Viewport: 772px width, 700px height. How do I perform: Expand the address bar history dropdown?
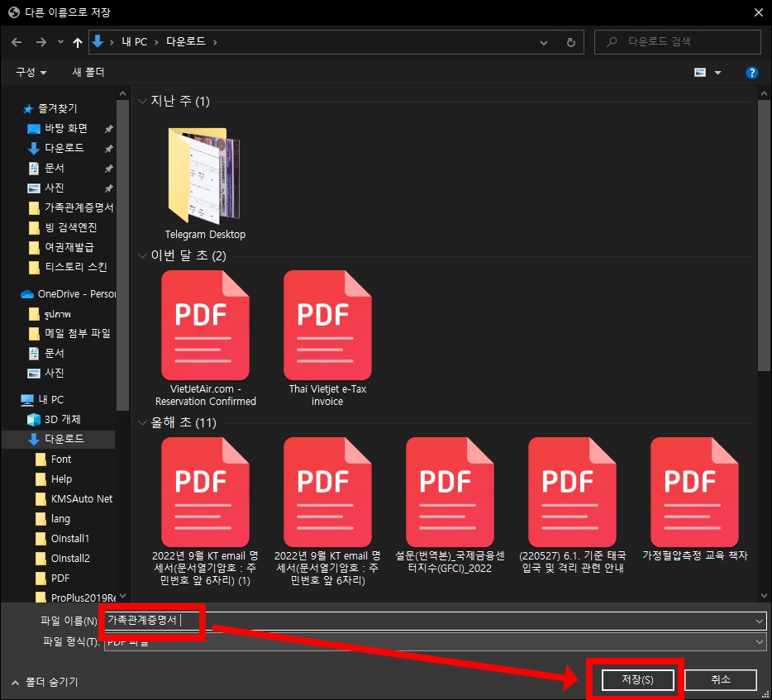point(544,43)
